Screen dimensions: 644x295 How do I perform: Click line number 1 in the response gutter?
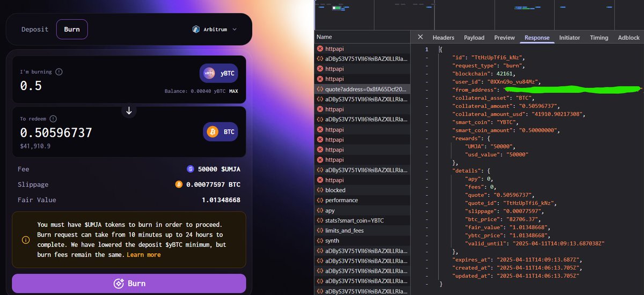[427, 49]
